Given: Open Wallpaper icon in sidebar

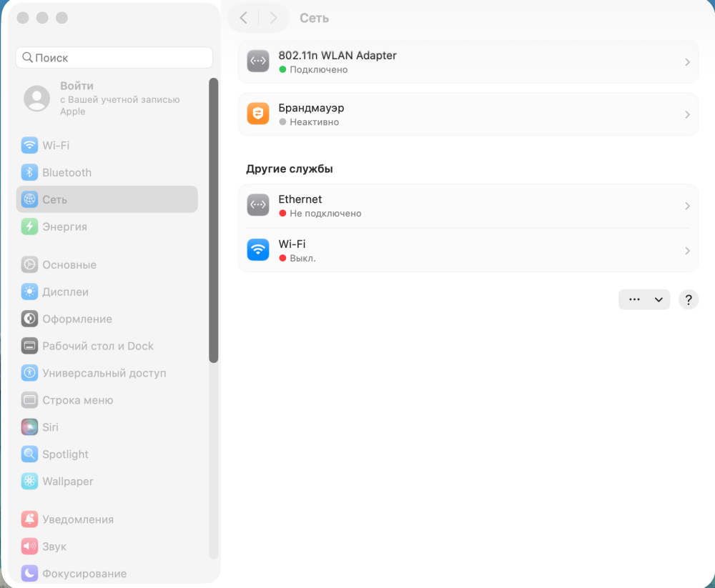Looking at the screenshot, I should tap(29, 482).
